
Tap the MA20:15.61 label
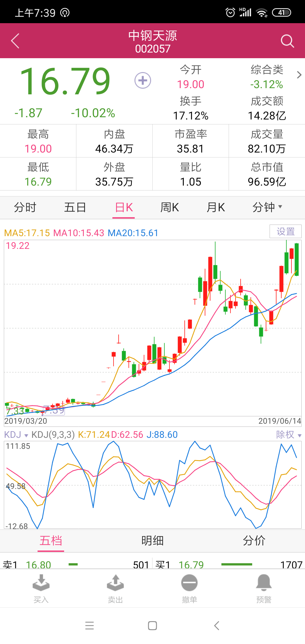133,233
